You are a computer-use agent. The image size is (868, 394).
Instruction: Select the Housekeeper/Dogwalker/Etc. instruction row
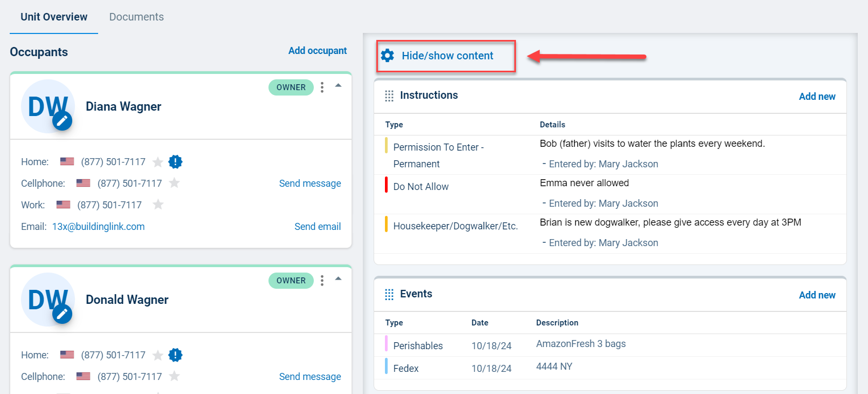click(x=610, y=234)
